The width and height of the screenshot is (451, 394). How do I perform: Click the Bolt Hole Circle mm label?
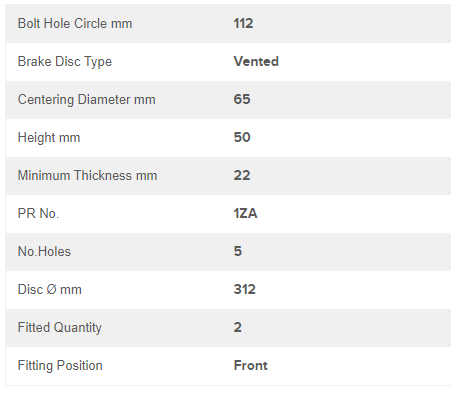click(75, 24)
